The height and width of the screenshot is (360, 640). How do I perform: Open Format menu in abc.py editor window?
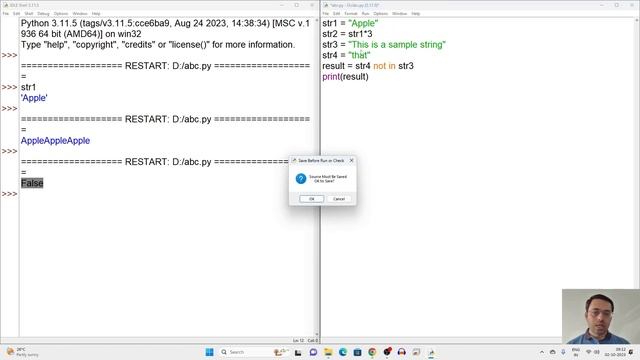351,13
